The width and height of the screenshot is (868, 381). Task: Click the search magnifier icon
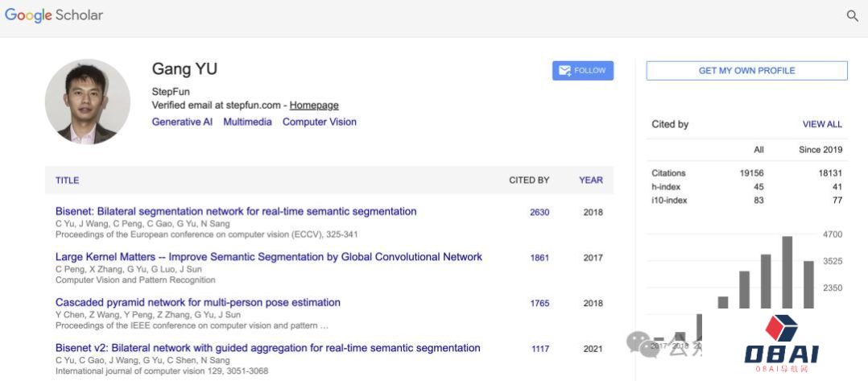(x=853, y=15)
